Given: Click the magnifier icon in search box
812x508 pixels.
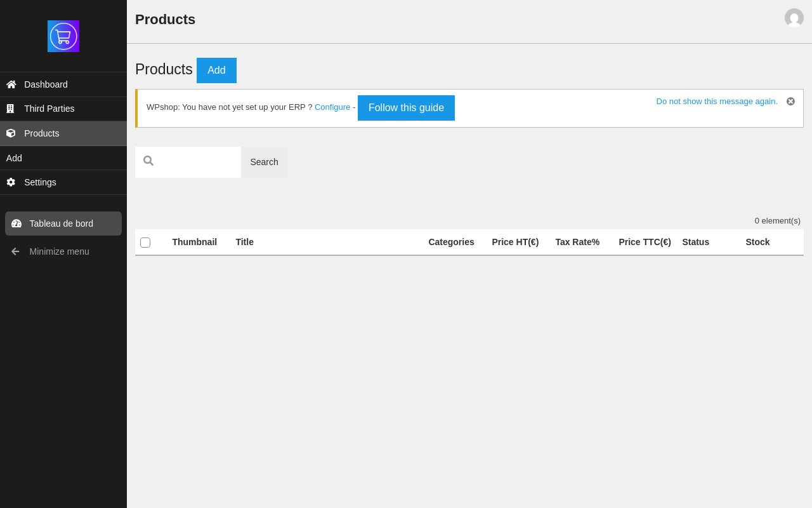Looking at the screenshot, I should 148,161.
